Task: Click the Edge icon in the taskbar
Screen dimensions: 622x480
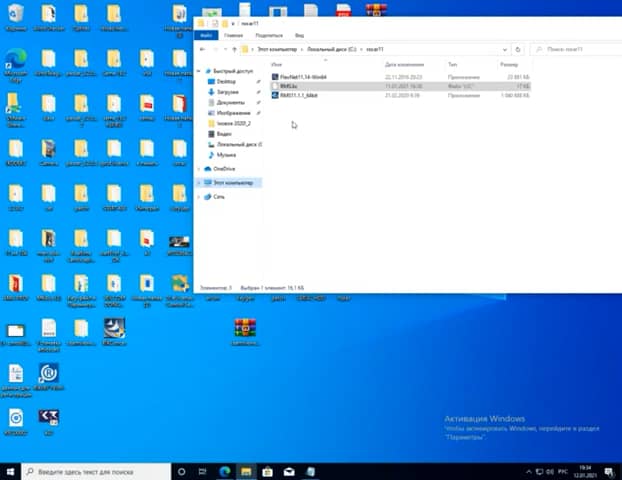Action: point(224,470)
